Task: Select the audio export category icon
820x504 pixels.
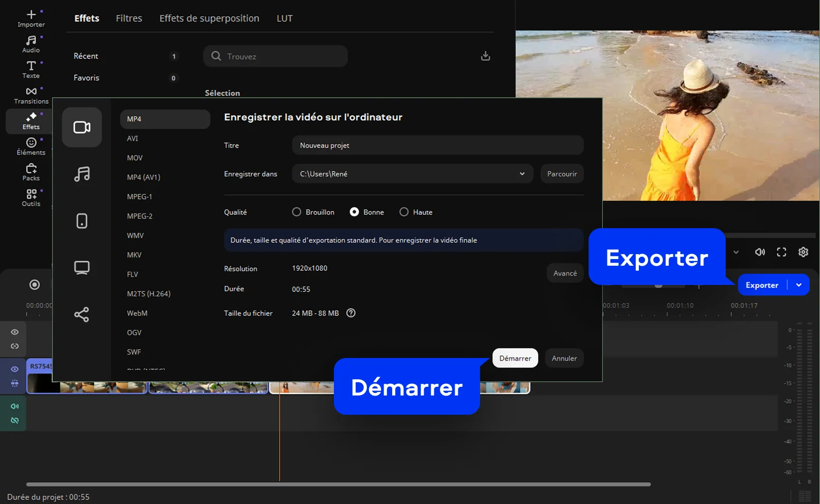Action: 82,174
